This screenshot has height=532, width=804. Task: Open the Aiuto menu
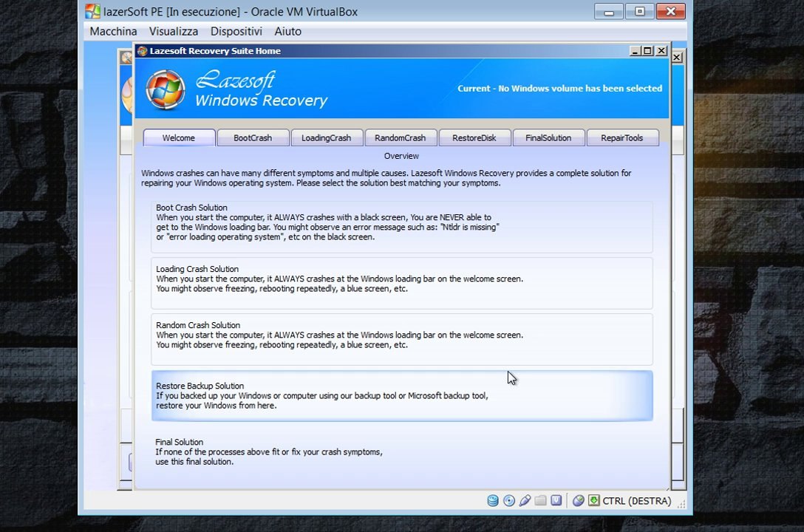pos(287,31)
